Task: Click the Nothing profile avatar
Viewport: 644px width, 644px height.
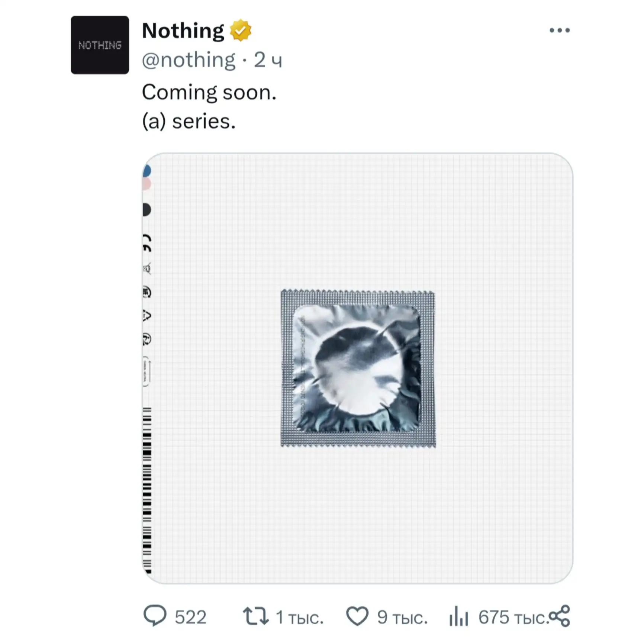Action: [x=100, y=45]
